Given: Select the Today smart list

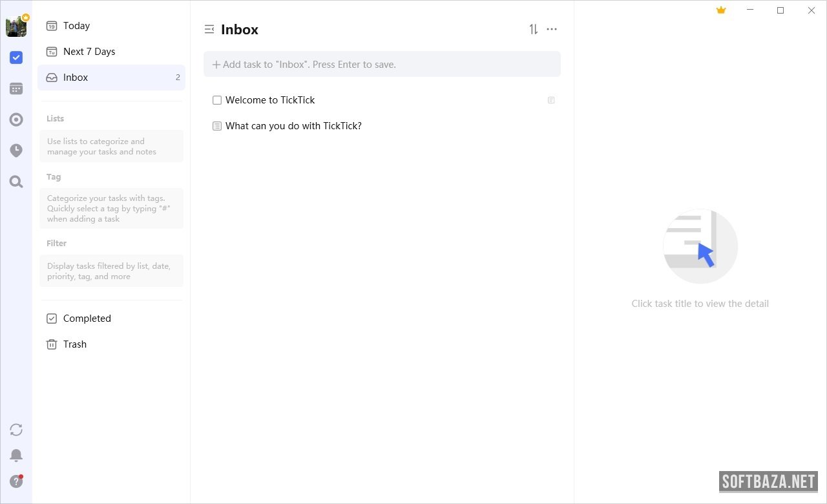Looking at the screenshot, I should 76,26.
